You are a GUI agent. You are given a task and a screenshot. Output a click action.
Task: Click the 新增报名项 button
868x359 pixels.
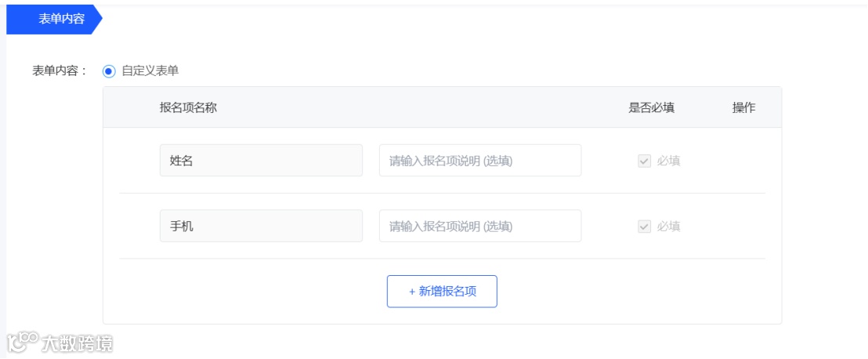[442, 291]
